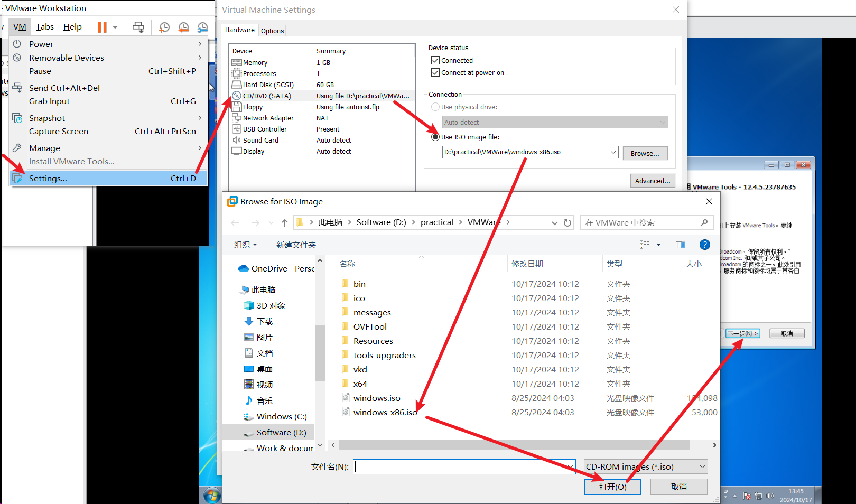Click 新建文件夹 new folder button
Viewport: 856px width, 504px height.
pos(296,245)
